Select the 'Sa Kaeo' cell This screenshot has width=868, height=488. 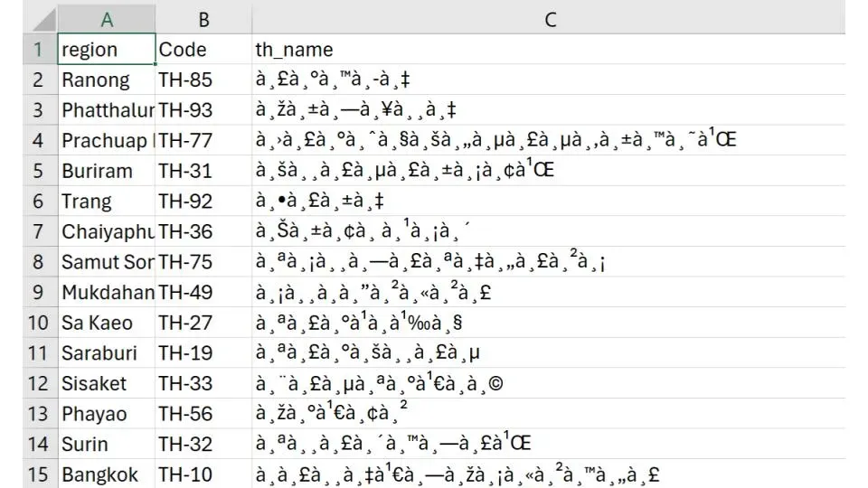coord(107,323)
